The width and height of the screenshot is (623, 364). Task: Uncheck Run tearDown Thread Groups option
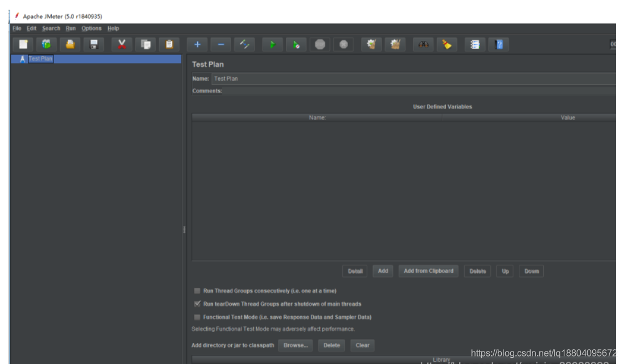pos(197,304)
